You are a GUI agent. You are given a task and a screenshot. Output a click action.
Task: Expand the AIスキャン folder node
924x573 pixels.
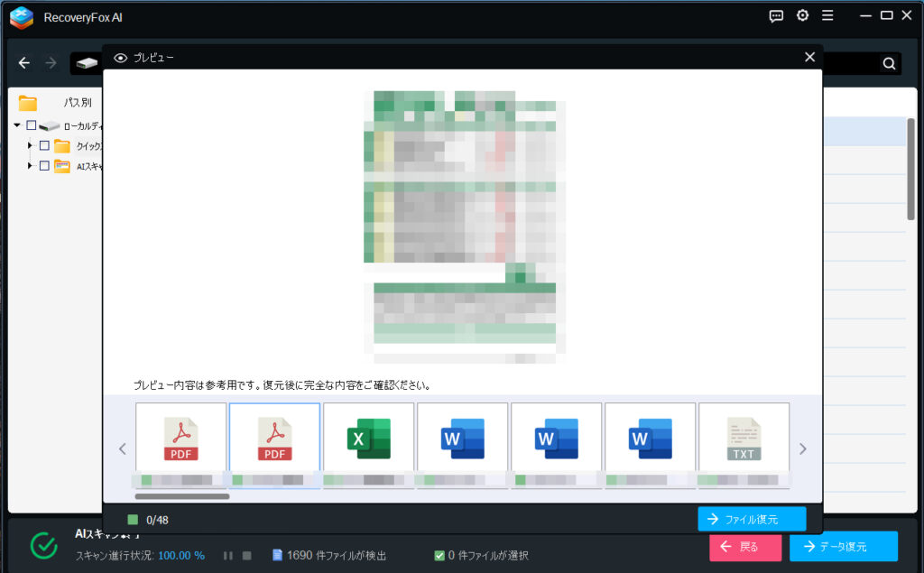tap(30, 166)
